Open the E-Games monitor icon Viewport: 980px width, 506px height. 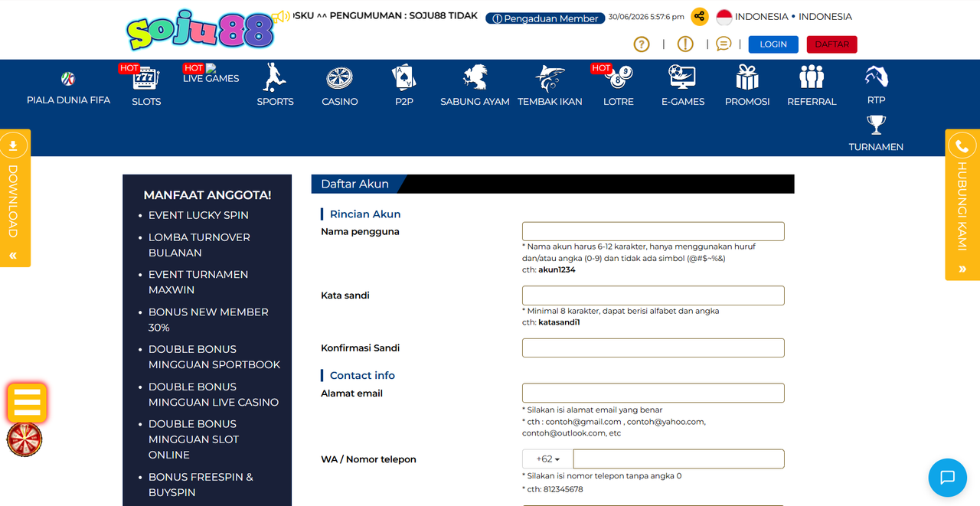click(x=682, y=78)
